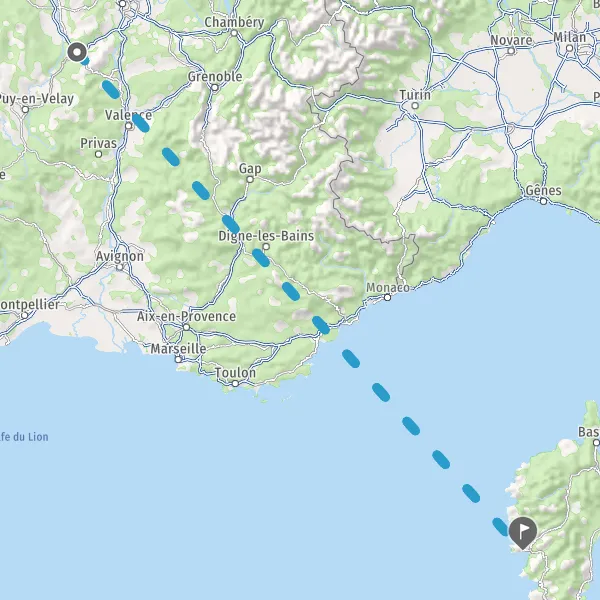Select the Gap city dot

pos(250,179)
